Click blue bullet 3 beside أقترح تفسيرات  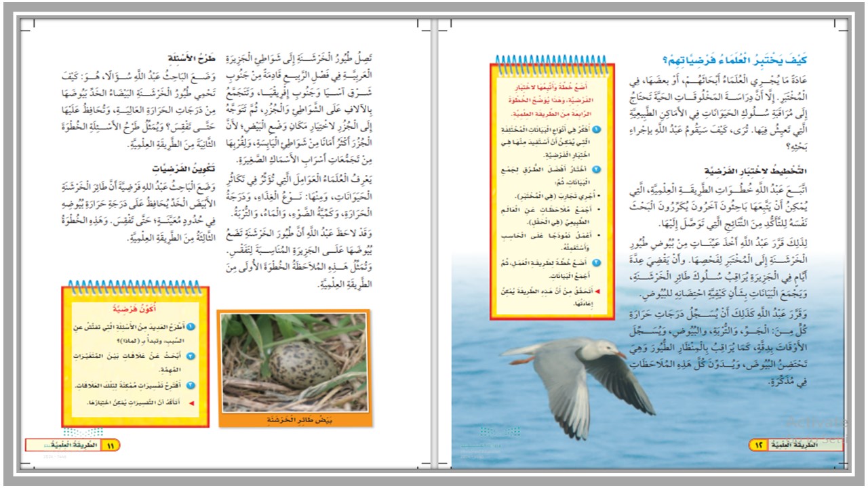[192, 385]
